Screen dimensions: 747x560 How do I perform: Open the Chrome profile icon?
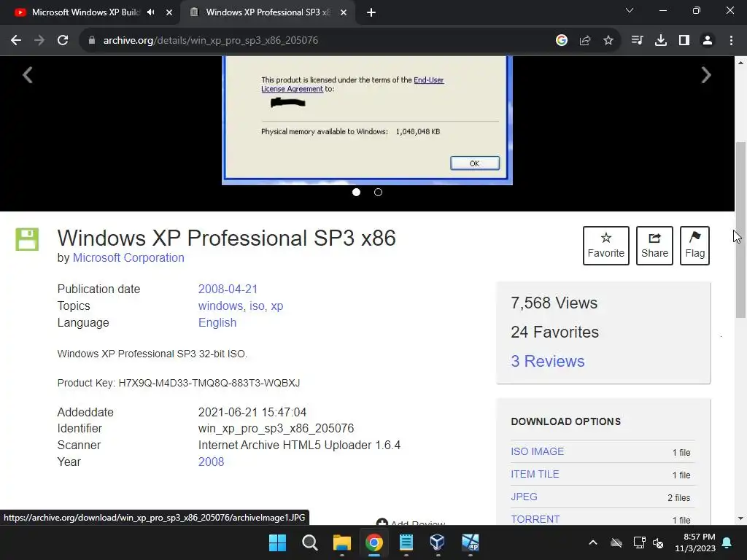point(708,41)
